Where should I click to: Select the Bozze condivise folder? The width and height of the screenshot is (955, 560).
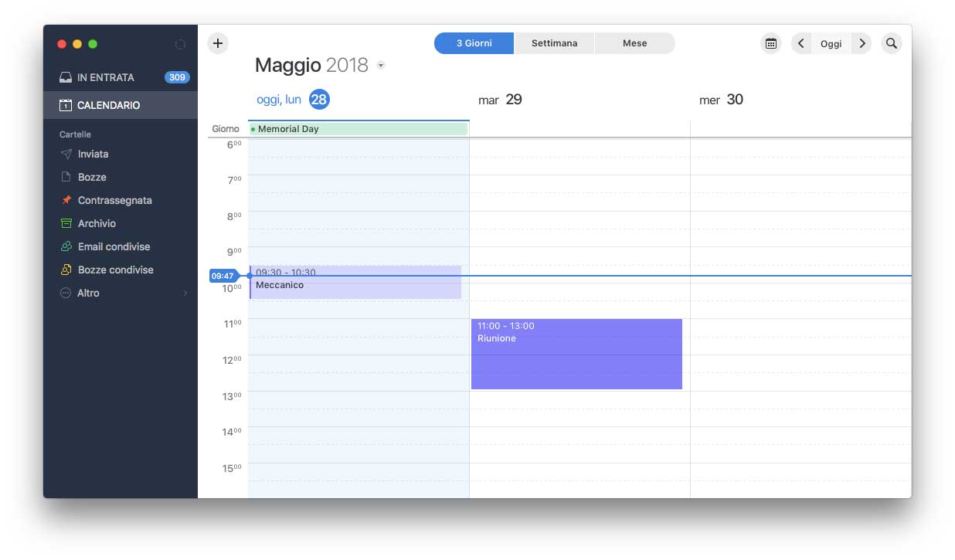115,270
